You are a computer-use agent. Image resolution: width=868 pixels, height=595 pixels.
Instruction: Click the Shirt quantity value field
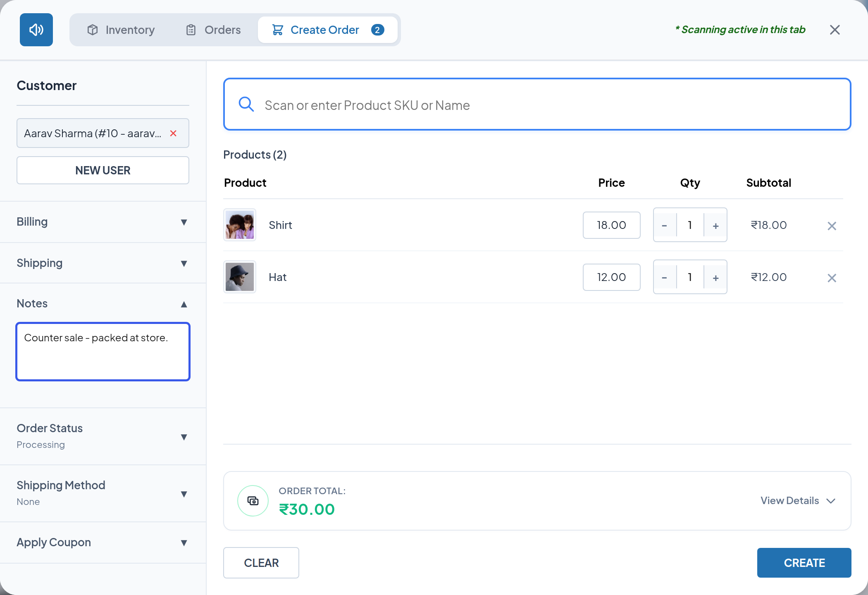coord(690,225)
